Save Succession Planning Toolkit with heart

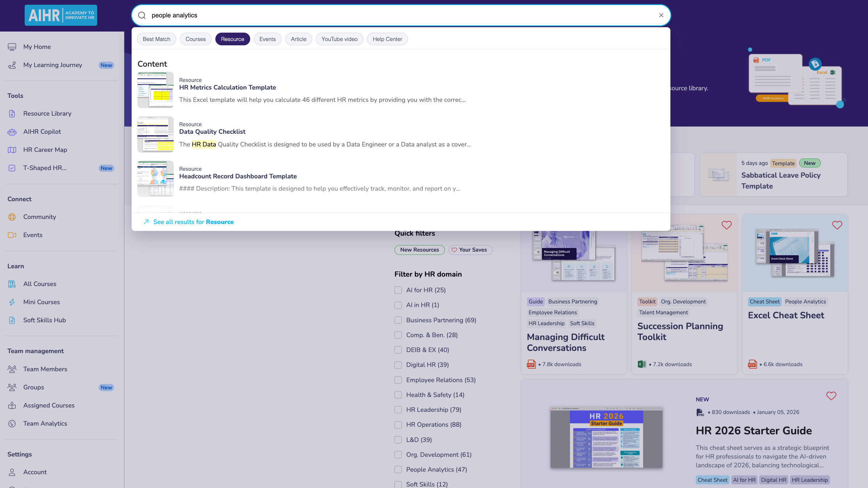tap(726, 225)
